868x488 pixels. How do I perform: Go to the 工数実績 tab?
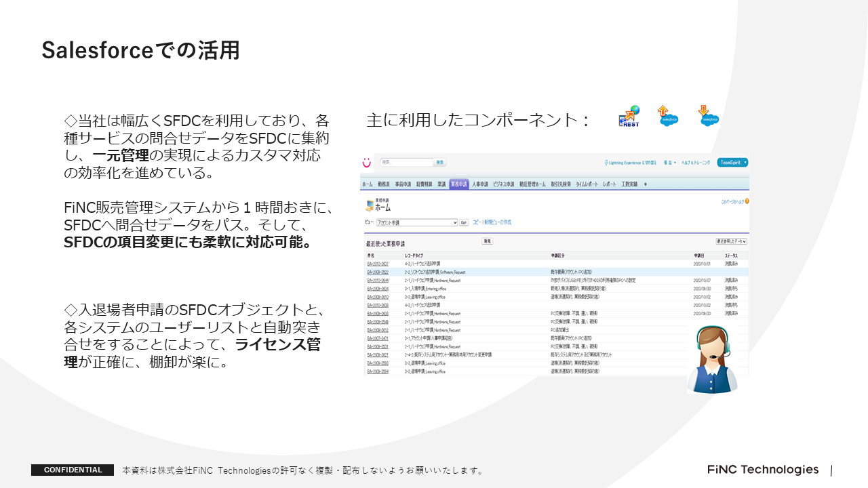[629, 184]
